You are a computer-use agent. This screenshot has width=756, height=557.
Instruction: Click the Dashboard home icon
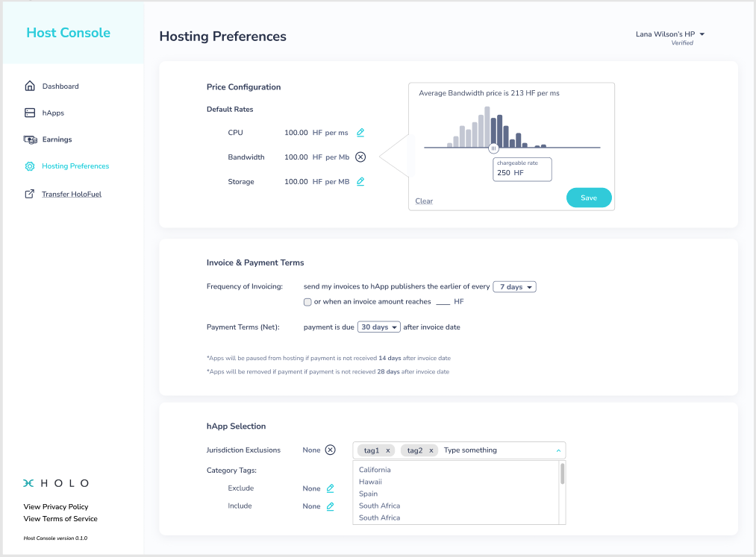pos(30,86)
